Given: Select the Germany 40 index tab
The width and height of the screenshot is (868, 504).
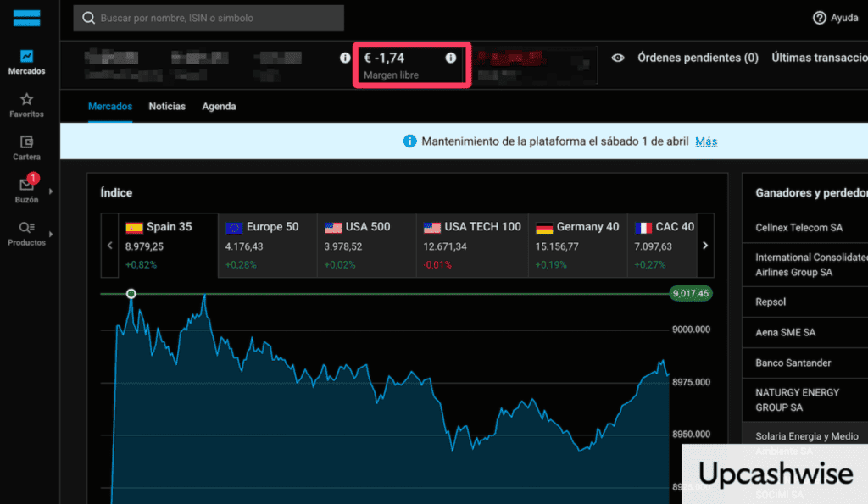Looking at the screenshot, I should (578, 245).
